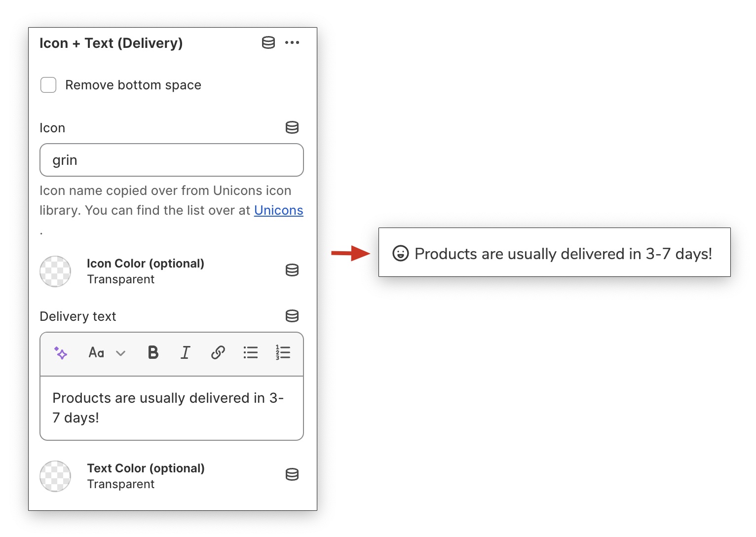Click database icon beside Delivery text

(x=292, y=316)
